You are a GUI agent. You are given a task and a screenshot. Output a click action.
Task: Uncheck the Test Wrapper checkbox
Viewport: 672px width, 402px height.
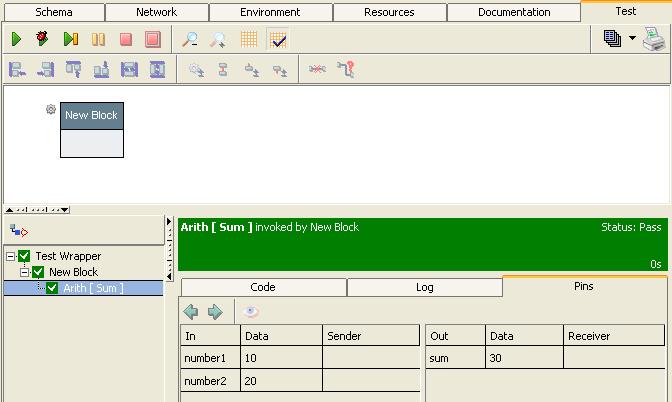[25, 256]
